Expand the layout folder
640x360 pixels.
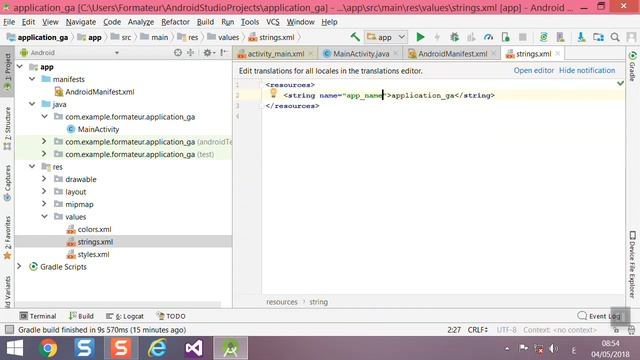pyautogui.click(x=44, y=191)
